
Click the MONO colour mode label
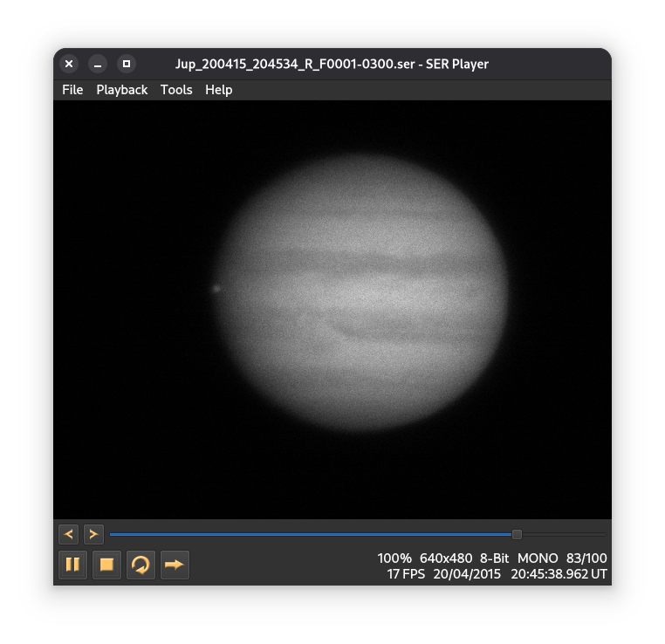[538, 558]
